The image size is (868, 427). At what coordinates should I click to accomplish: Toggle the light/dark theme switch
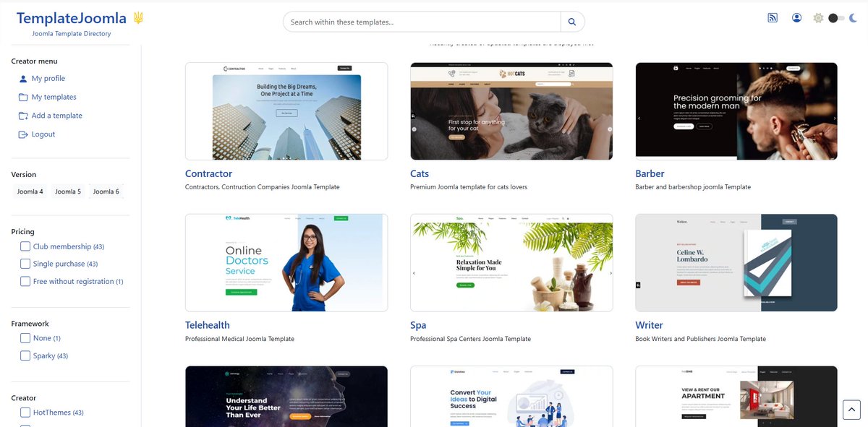click(836, 18)
